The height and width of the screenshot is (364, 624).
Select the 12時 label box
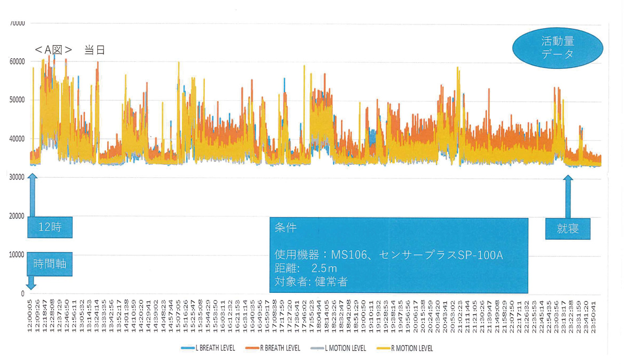(x=50, y=228)
